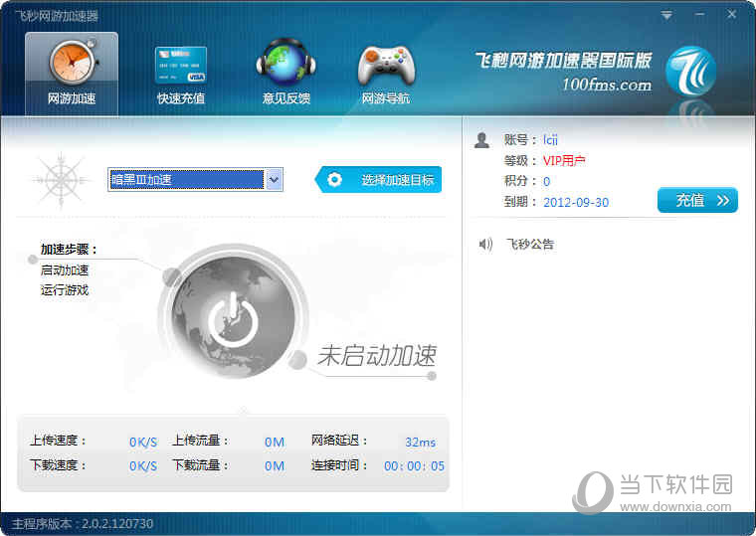Click the user avatar icon beside 账号

(x=481, y=140)
